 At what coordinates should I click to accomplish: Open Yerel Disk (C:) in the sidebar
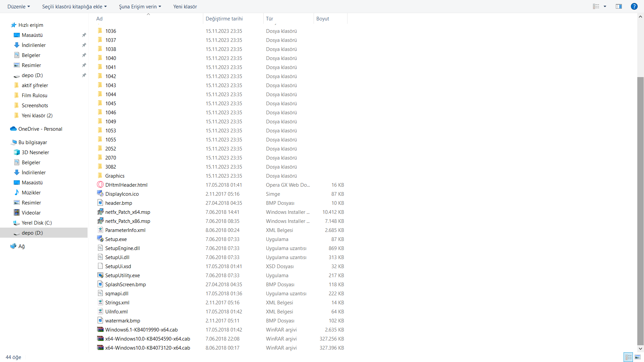coord(37,223)
